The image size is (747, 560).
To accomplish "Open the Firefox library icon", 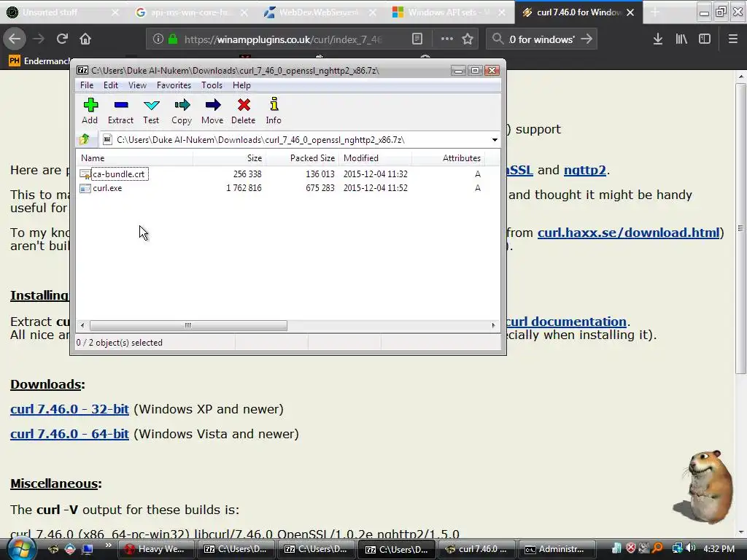I will (681, 39).
